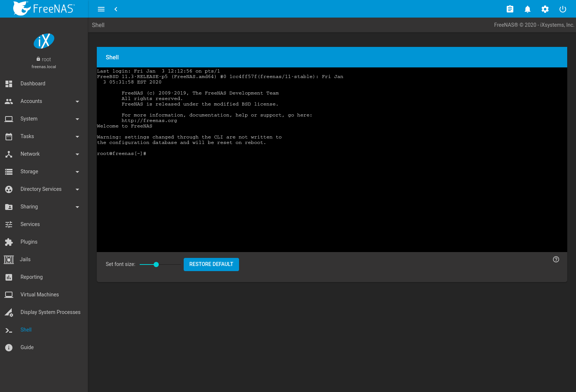This screenshot has width=576, height=392.
Task: Go to the Dashboard page
Action: coord(33,84)
